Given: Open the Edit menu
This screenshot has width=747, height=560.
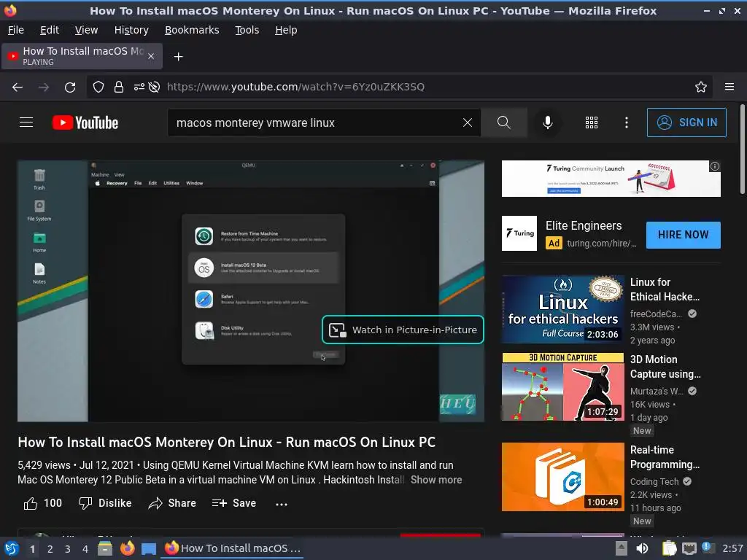Looking at the screenshot, I should [50, 30].
